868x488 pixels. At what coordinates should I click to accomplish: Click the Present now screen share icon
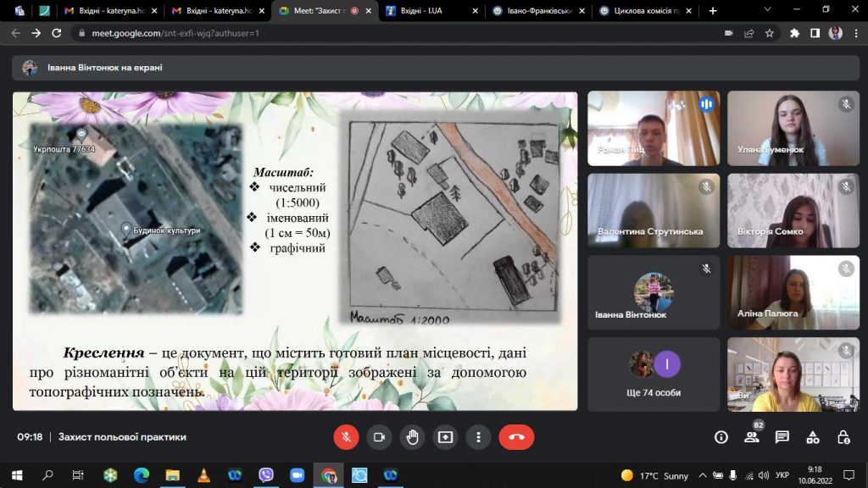pyautogui.click(x=445, y=437)
